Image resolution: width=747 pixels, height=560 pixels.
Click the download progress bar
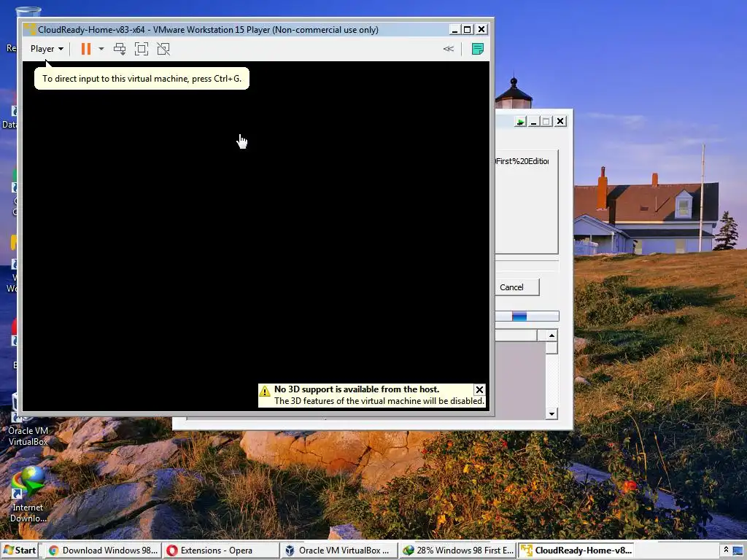[527, 316]
